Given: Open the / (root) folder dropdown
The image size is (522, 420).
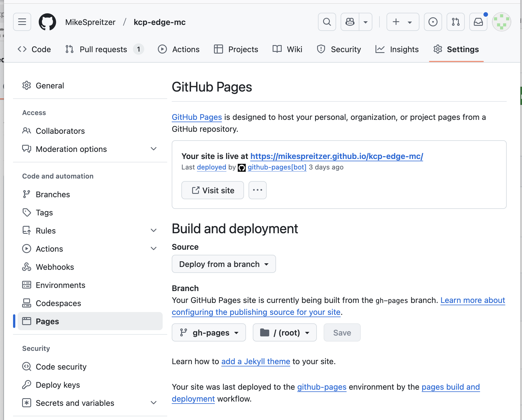Looking at the screenshot, I should coord(285,332).
